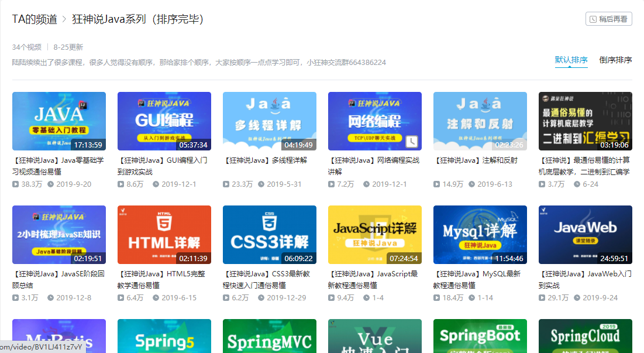
Task: Click play count icon beside 6.2万
Action: (226, 297)
